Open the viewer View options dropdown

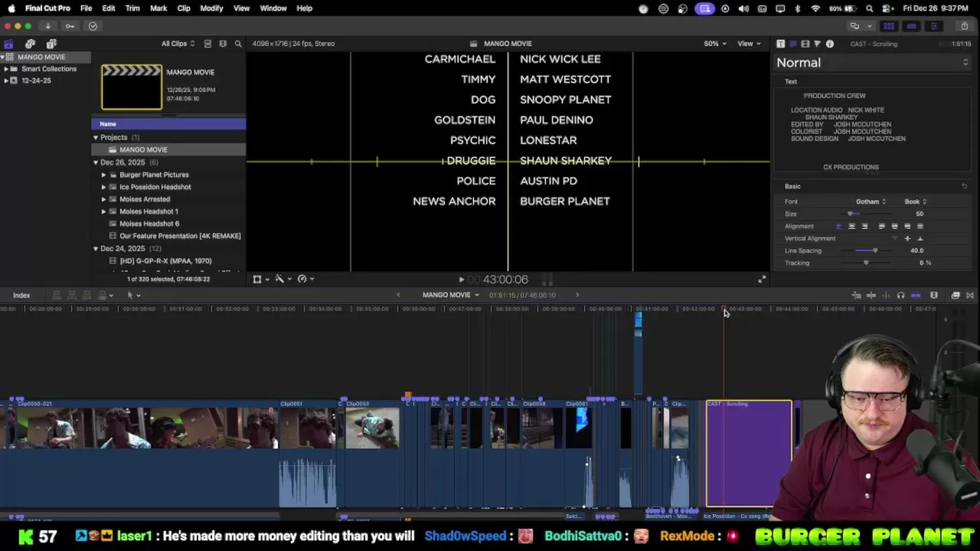coord(749,44)
